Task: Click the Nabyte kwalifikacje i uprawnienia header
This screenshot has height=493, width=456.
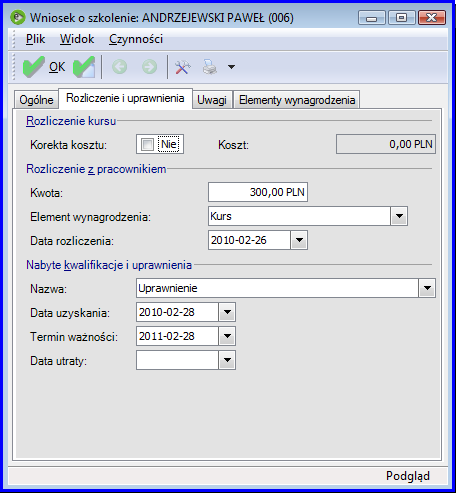Action: (x=109, y=265)
